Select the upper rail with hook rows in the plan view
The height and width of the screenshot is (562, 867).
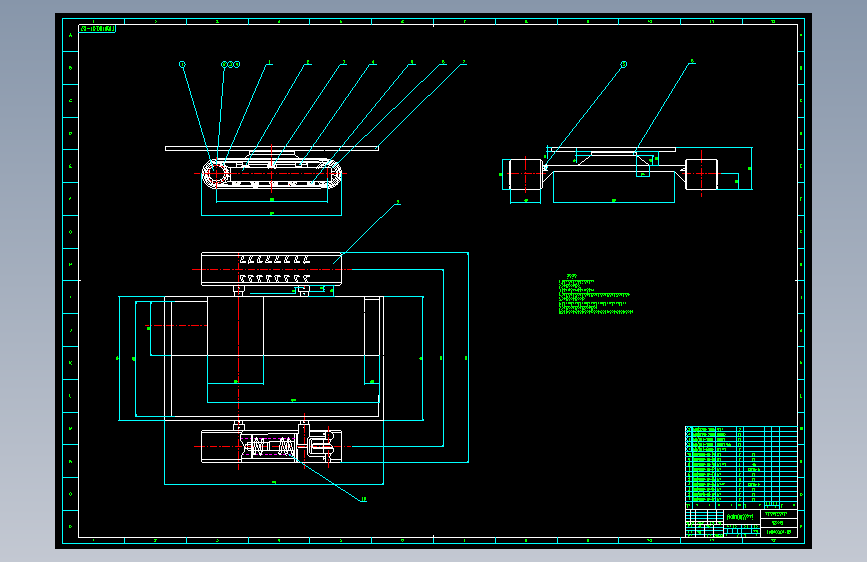click(x=271, y=269)
